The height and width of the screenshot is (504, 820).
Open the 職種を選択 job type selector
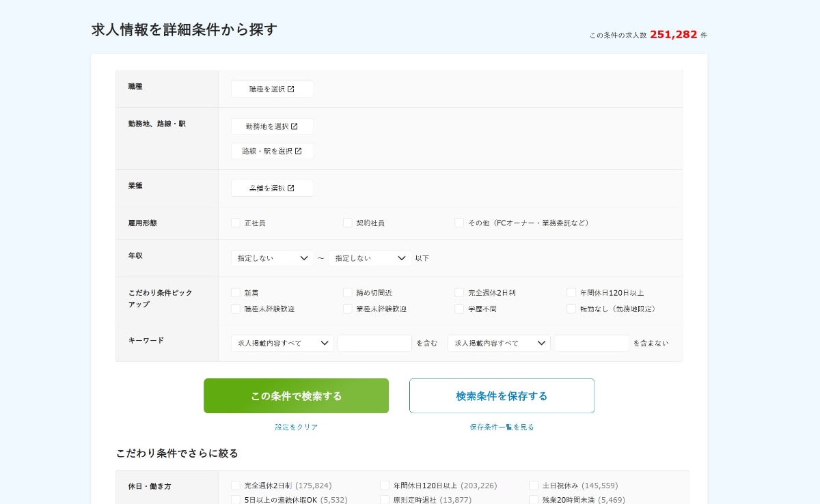pos(272,89)
